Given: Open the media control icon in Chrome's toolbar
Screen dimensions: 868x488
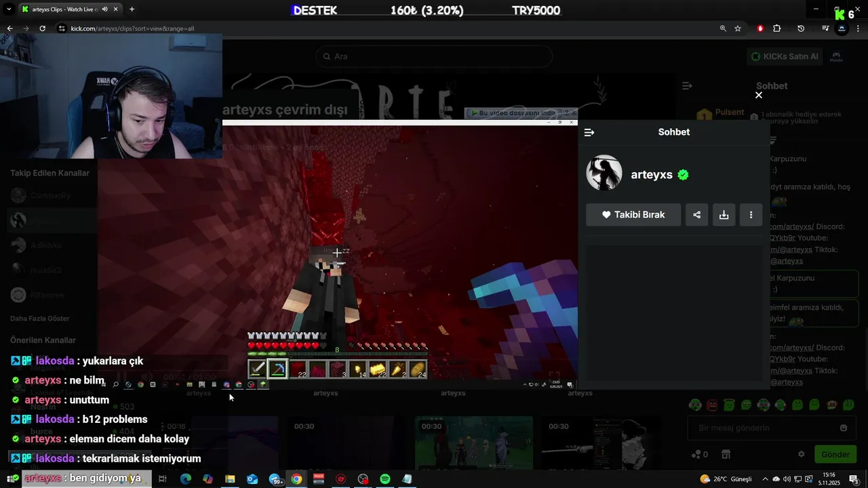Looking at the screenshot, I should click(825, 28).
